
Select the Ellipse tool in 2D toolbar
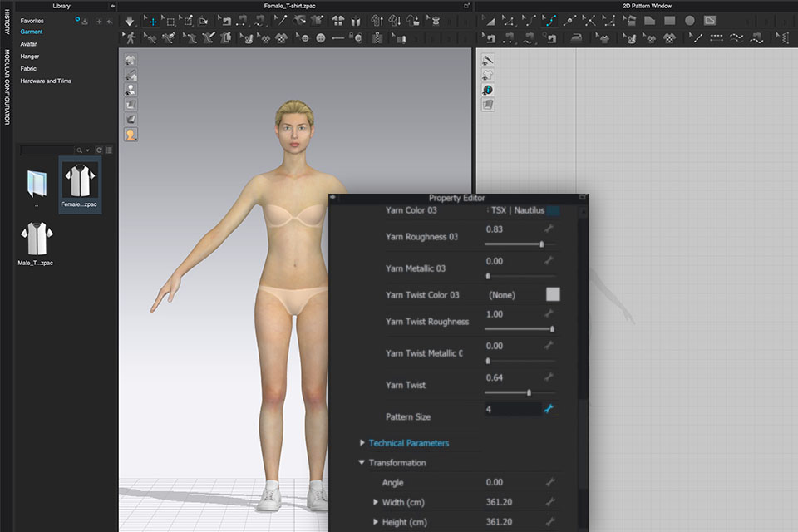coord(690,21)
